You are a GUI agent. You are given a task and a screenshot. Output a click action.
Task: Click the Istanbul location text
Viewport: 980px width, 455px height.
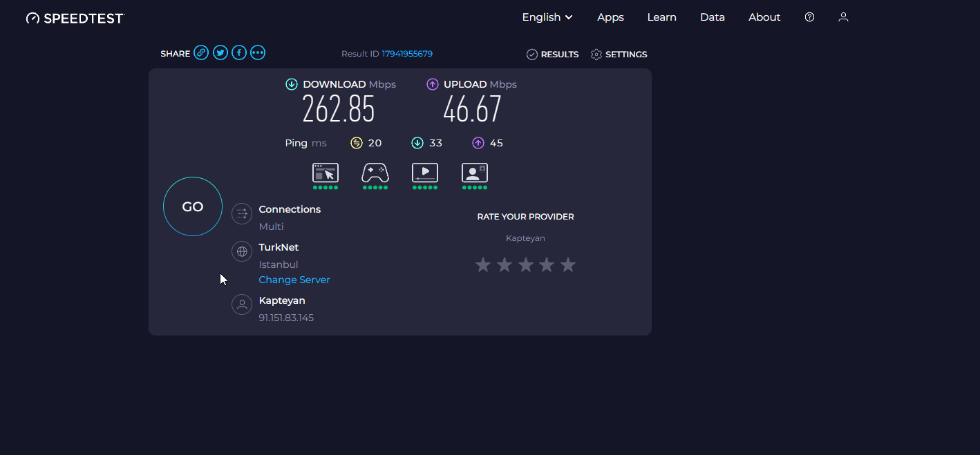point(279,264)
